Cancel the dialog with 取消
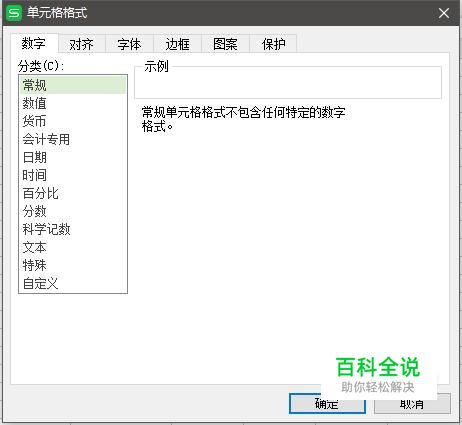The image size is (462, 425). (412, 404)
